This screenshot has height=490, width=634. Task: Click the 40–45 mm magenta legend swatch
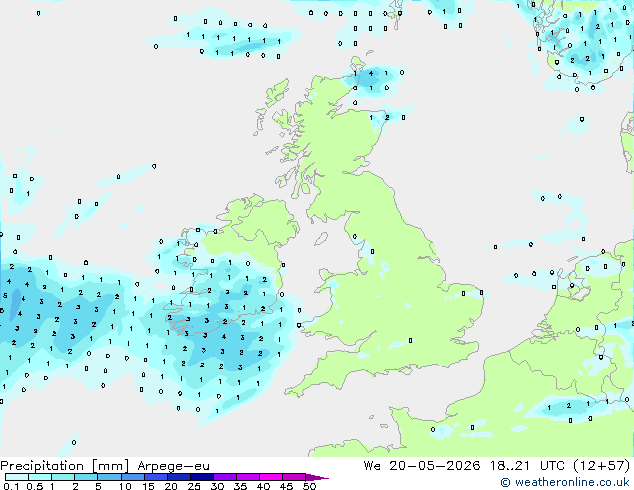pos(271,477)
